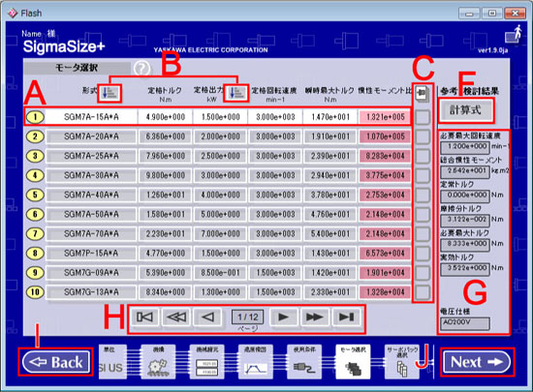Open the servopack selection step
This screenshot has width=533, height=392.
pyautogui.click(x=402, y=362)
